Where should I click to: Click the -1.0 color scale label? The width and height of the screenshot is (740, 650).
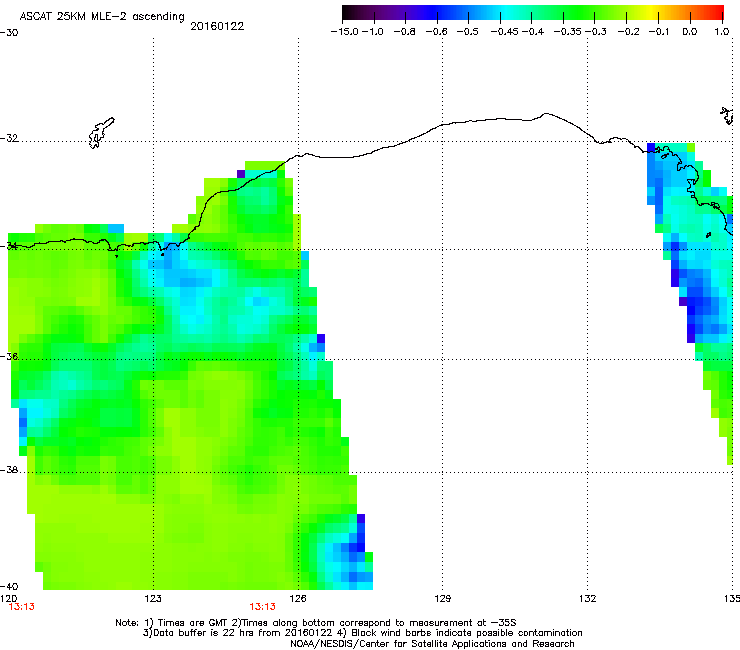pos(372,32)
